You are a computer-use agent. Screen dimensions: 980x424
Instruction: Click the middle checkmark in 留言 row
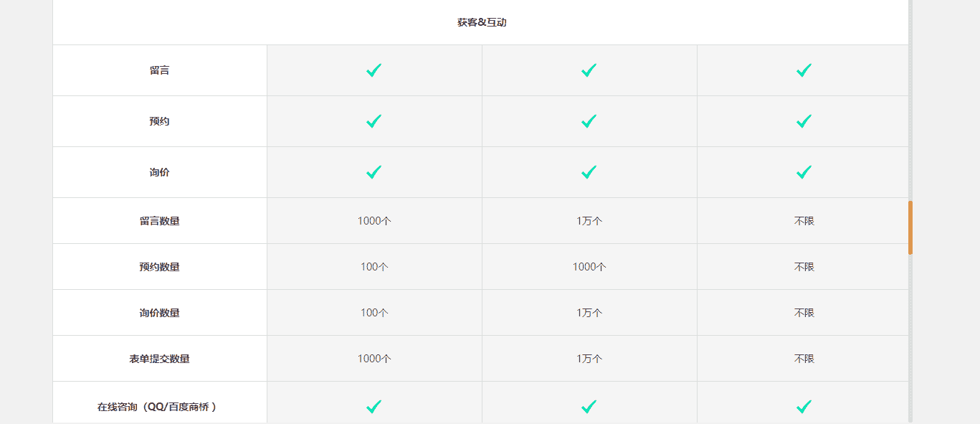coord(589,70)
